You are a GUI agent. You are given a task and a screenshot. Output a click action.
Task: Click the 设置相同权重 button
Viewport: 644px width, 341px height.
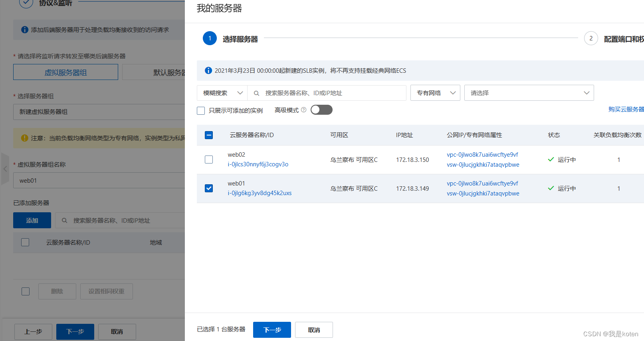tap(106, 291)
